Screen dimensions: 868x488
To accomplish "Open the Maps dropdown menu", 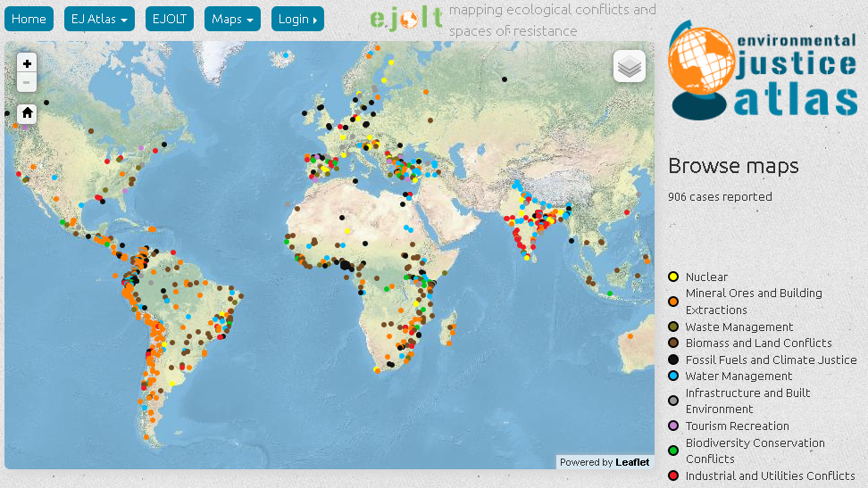I will (x=232, y=19).
